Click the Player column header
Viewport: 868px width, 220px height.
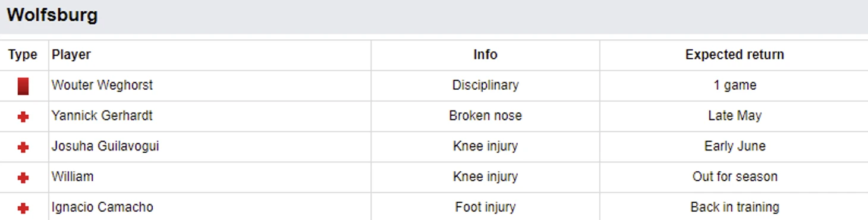point(71,55)
